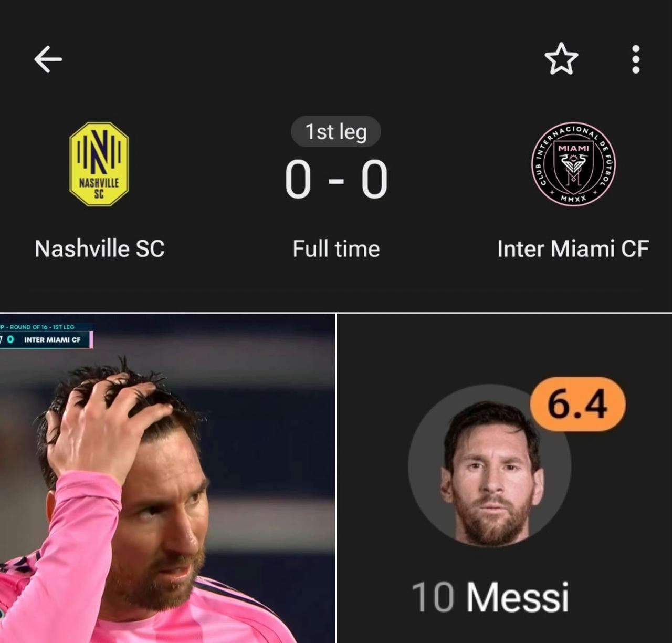The height and width of the screenshot is (643, 672).
Task: Tap the 0 - 0 scoreline
Action: tap(336, 180)
